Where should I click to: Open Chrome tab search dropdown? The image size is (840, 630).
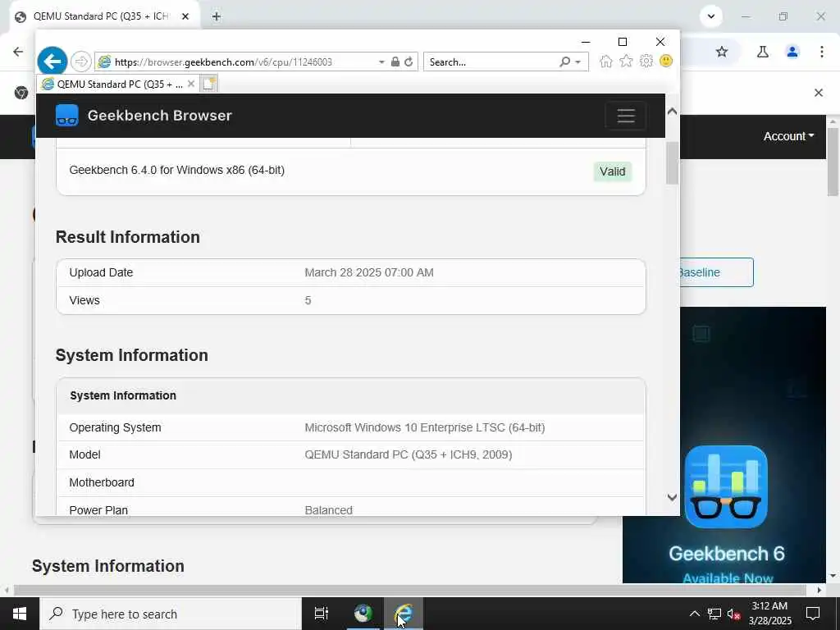point(711,16)
